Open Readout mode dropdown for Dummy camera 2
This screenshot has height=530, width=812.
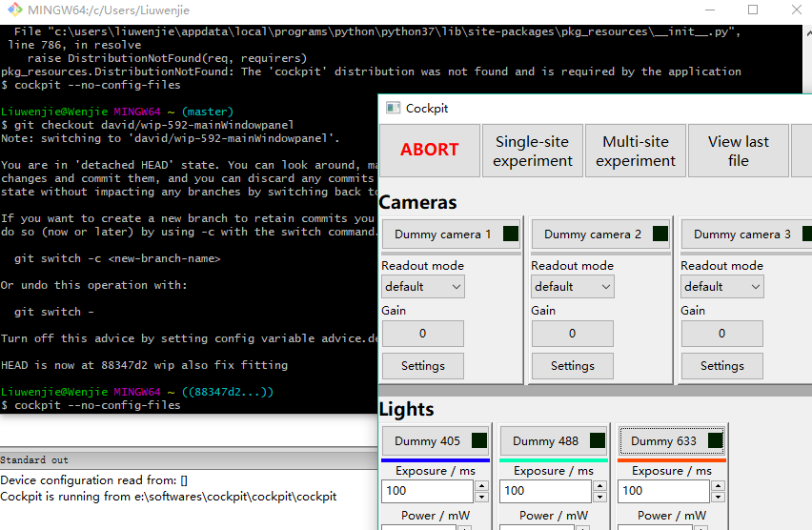click(x=573, y=287)
